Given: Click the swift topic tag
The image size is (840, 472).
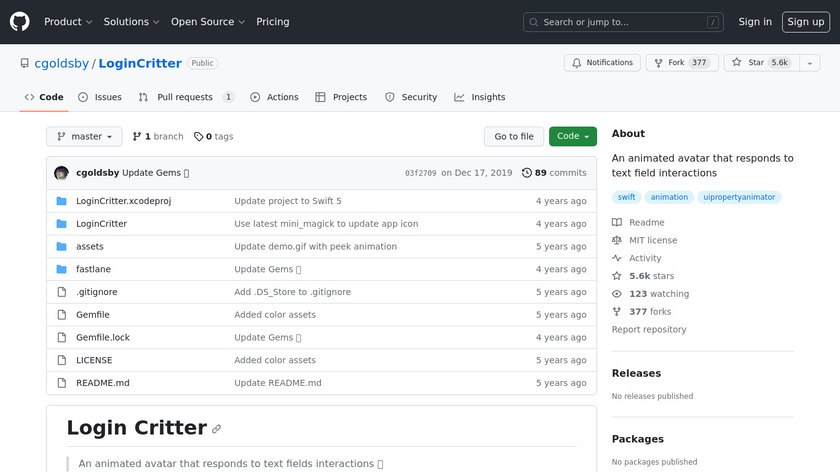Looking at the screenshot, I should (x=627, y=197).
